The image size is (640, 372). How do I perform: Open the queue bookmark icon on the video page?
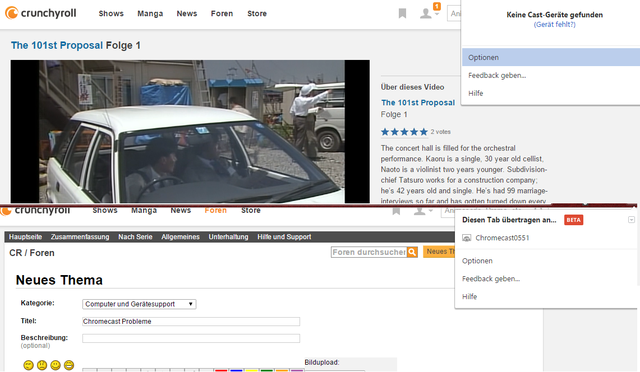(x=402, y=13)
